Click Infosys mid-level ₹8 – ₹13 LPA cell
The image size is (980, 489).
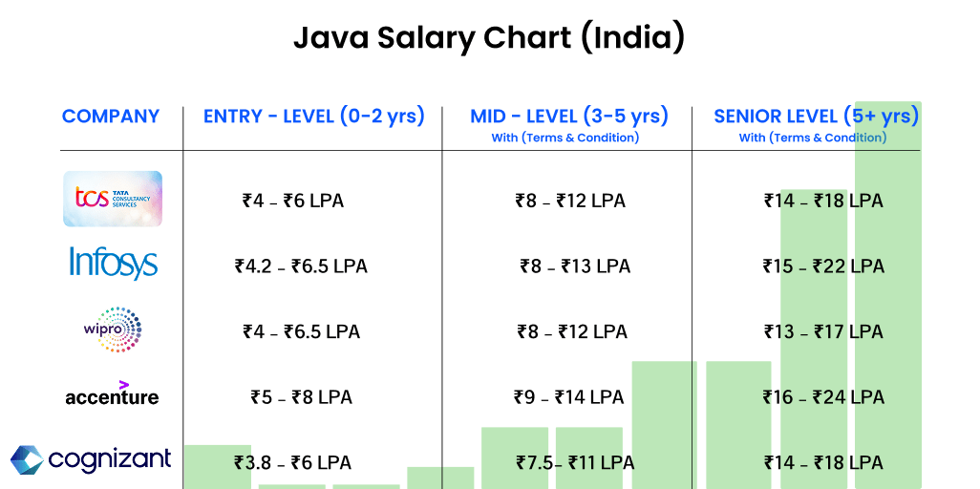point(575,266)
